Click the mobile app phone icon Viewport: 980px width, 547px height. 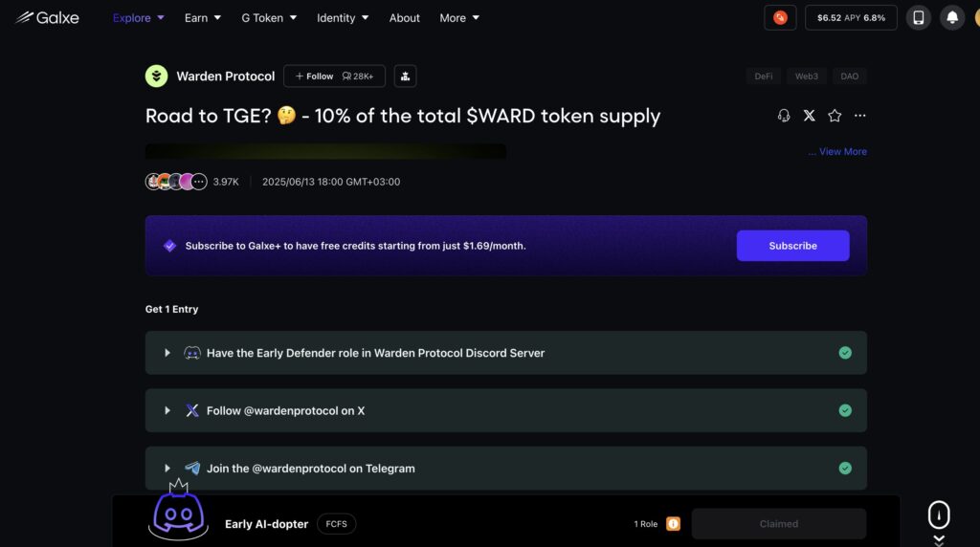(918, 17)
